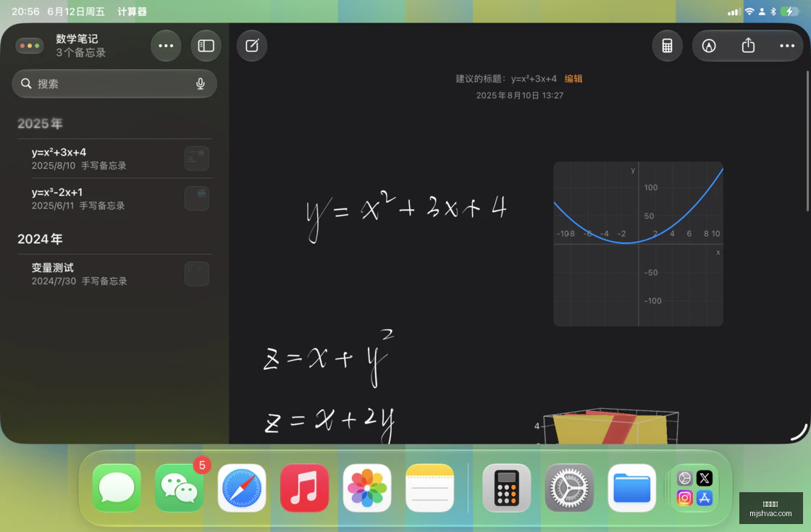Tap 编辑 next to the suggested title
811x532 pixels.
(x=573, y=79)
